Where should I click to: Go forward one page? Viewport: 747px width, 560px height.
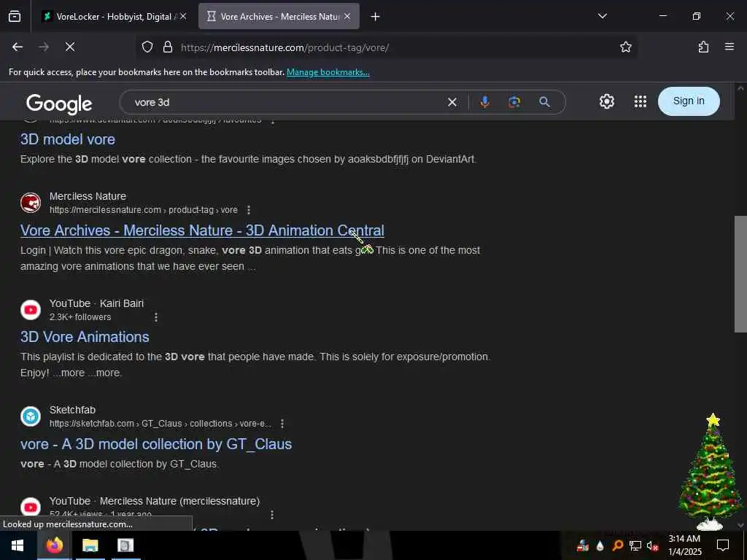click(44, 47)
